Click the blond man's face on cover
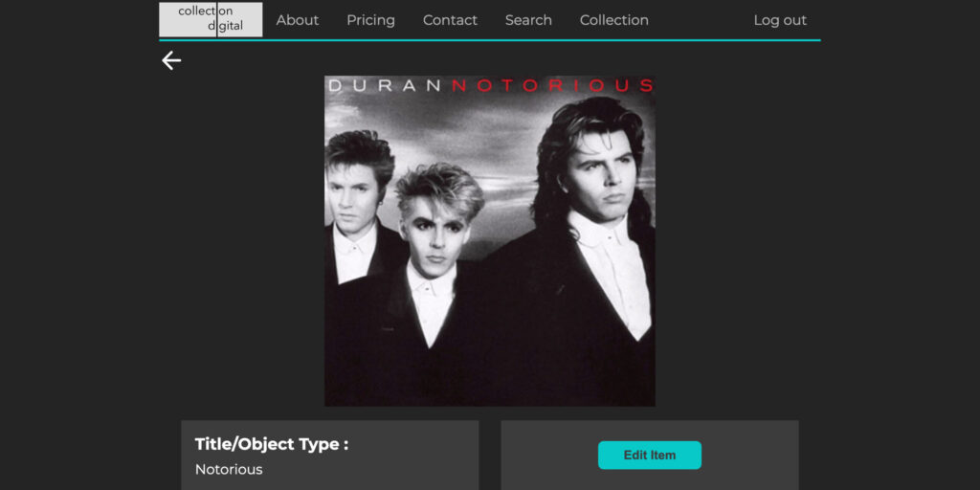Viewport: 980px width, 490px height. pos(434,232)
